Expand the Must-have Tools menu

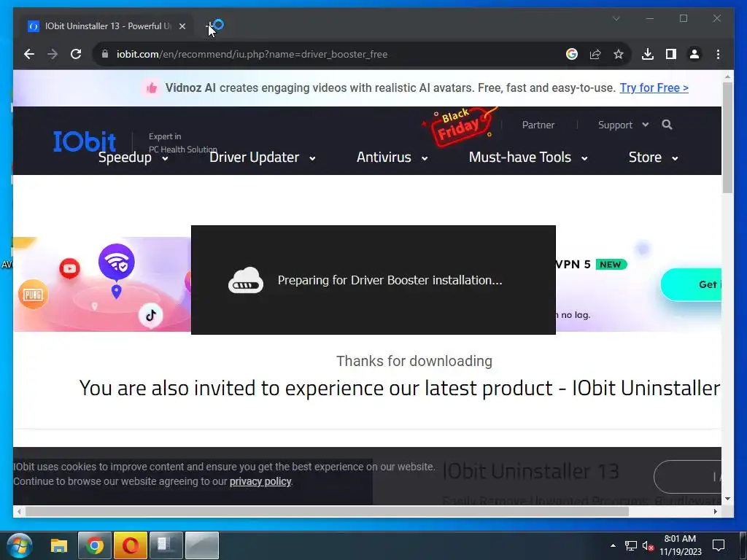tap(528, 157)
